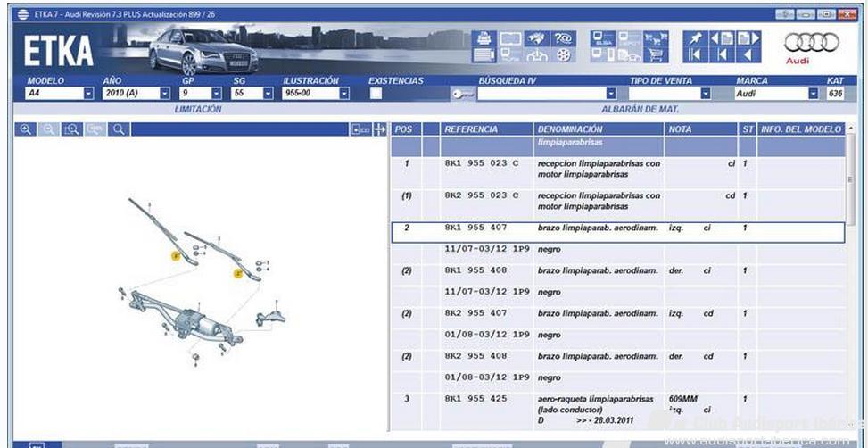Click the plain left triangle back arrow
Viewport: 868px width, 448px height.
748,54
